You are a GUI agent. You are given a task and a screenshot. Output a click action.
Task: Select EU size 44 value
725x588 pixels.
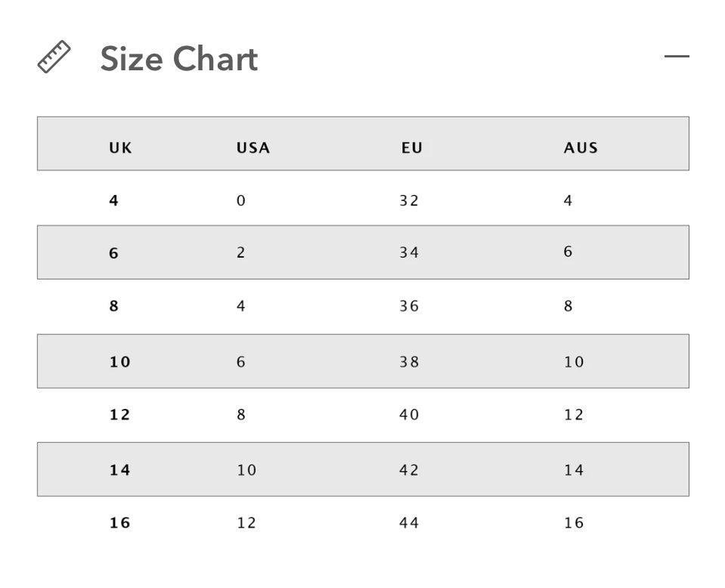(409, 523)
